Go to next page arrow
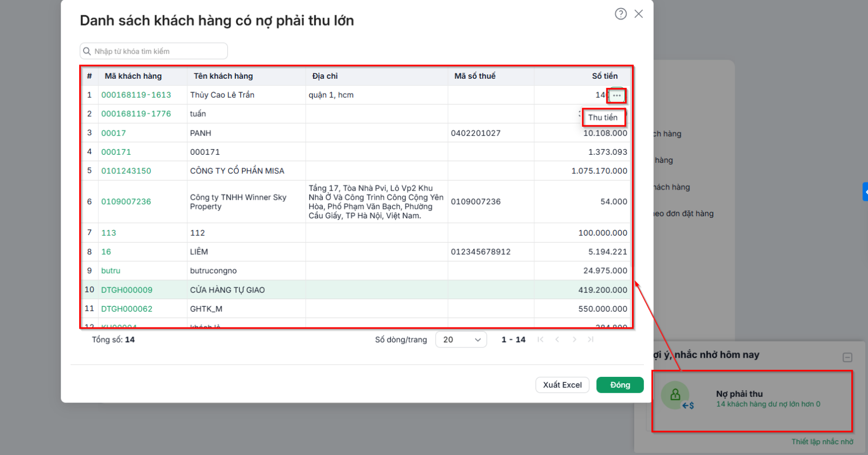Screen dimensions: 868x455 point(574,339)
